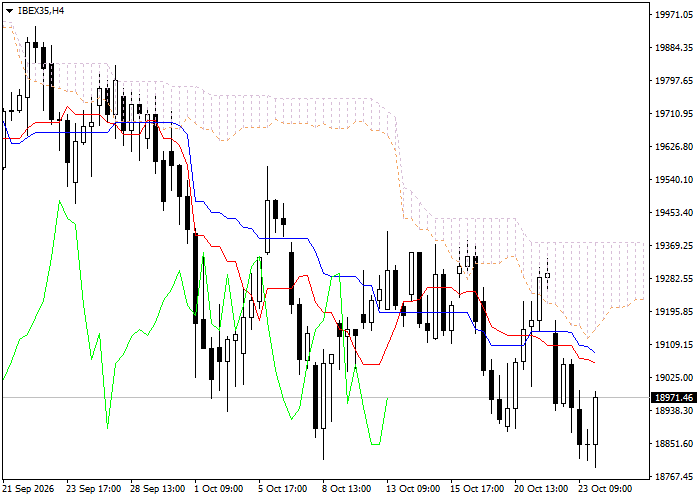Select the 18851.60 price axis label
The height and width of the screenshot is (500, 700).
674,444
